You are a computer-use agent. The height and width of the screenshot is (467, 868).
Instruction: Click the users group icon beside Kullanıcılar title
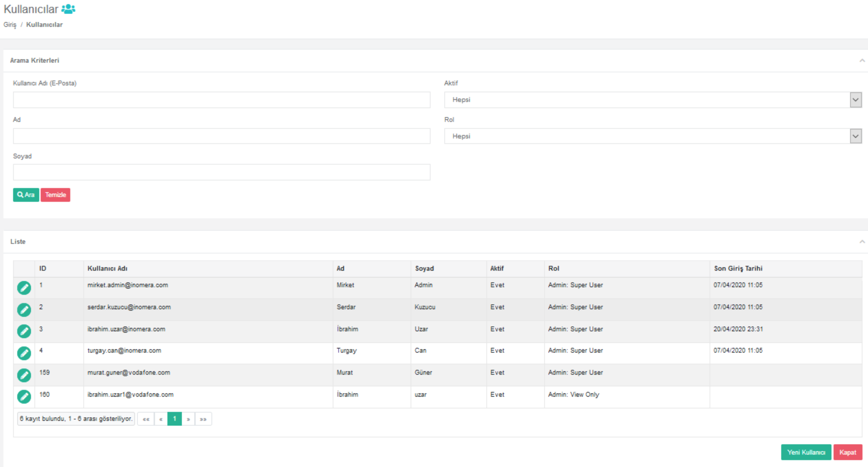click(x=68, y=9)
